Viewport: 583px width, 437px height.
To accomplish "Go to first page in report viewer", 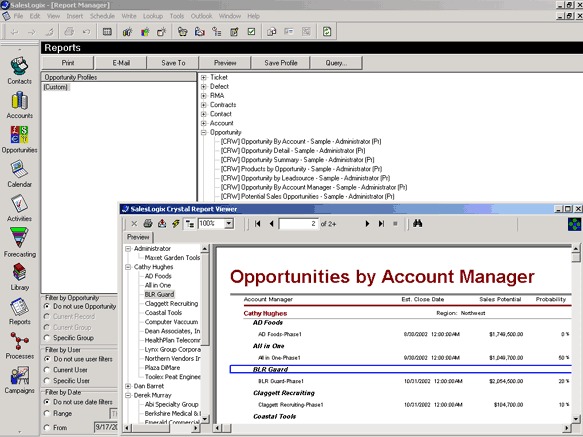I will (x=257, y=224).
